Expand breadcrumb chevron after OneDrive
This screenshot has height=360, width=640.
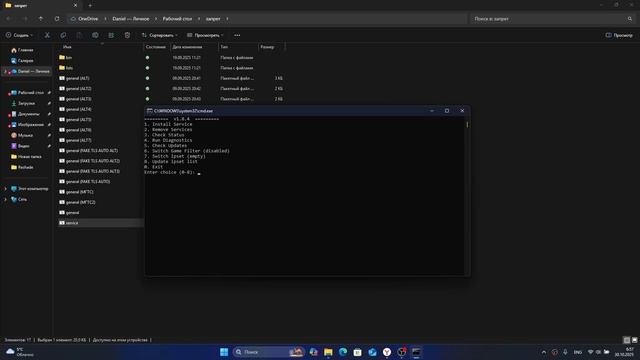coord(105,19)
